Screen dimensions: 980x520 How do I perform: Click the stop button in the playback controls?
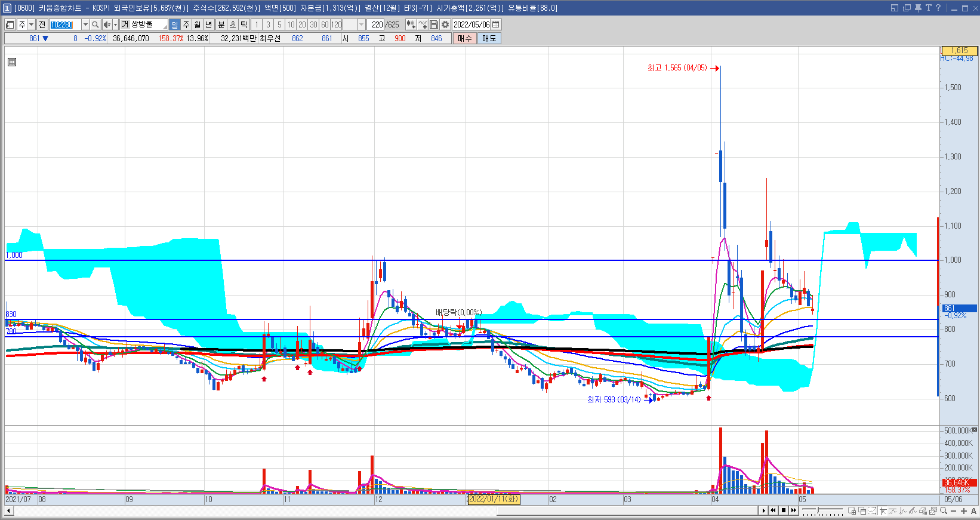pos(784,510)
